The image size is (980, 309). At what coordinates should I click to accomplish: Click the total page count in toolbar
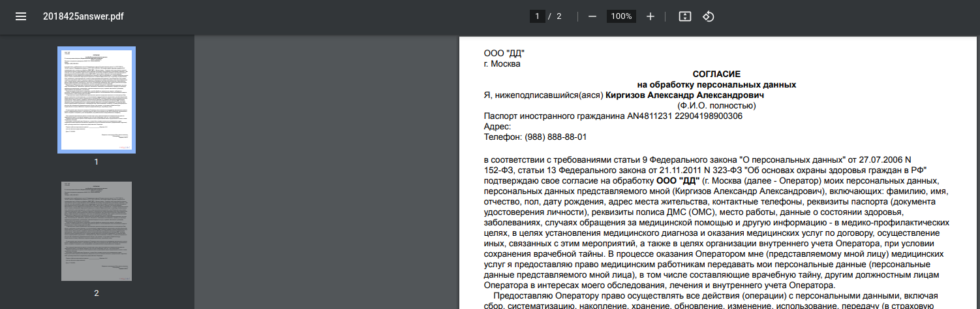coord(559,16)
